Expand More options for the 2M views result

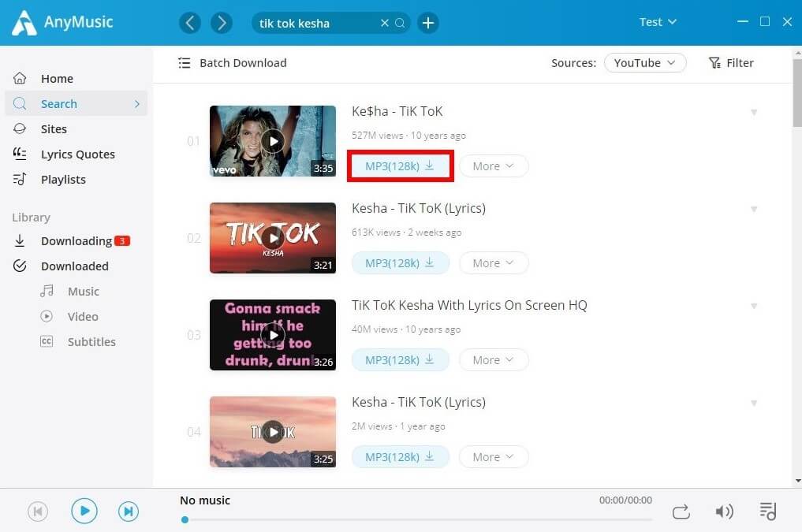coord(494,457)
